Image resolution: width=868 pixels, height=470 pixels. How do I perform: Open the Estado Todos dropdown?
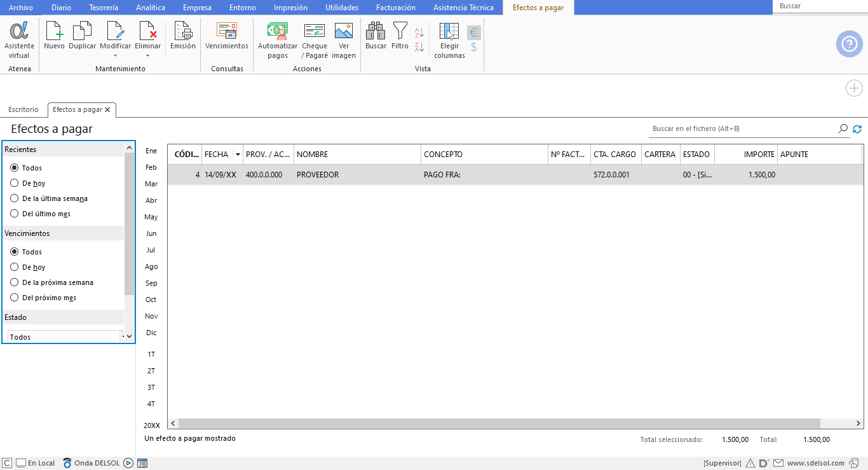(x=65, y=337)
